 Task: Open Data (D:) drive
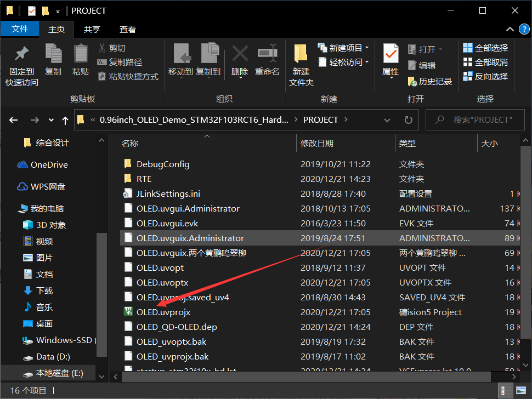(x=47, y=357)
